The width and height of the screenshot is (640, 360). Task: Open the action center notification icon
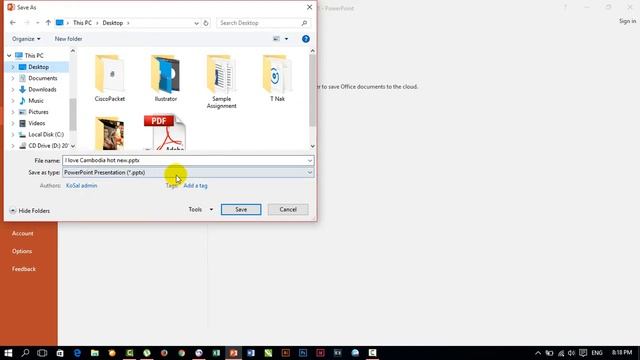click(583, 353)
